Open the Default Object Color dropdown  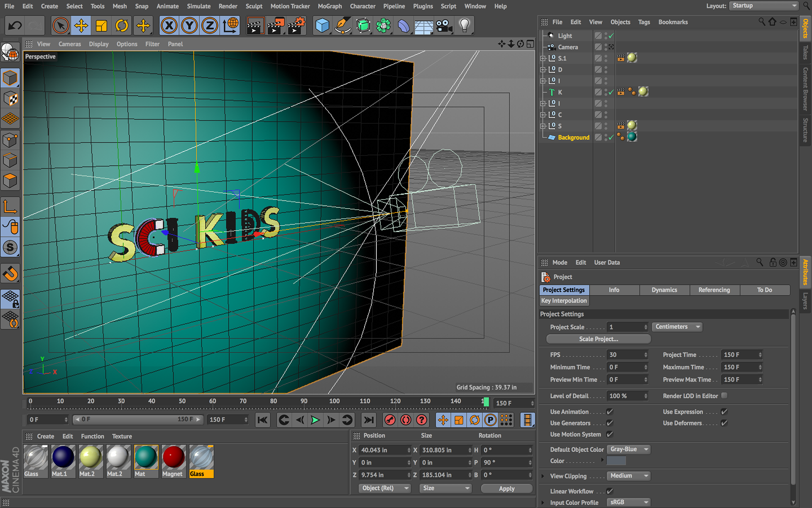[628, 449]
